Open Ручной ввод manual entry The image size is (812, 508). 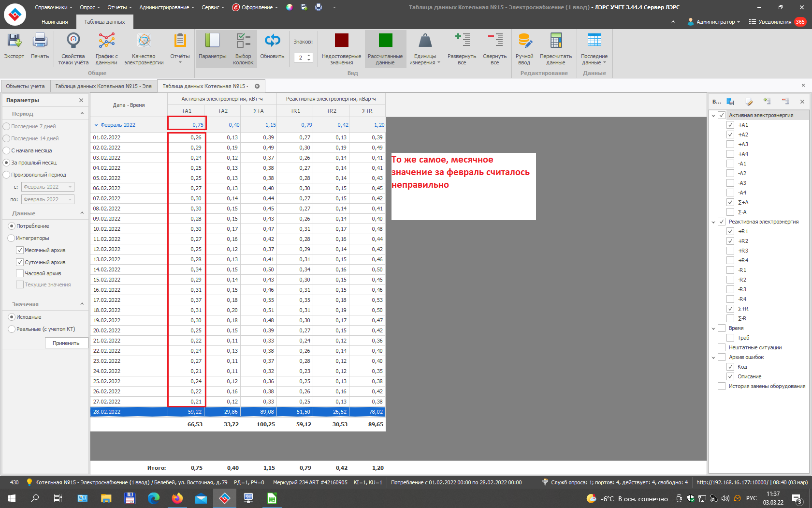tap(524, 48)
